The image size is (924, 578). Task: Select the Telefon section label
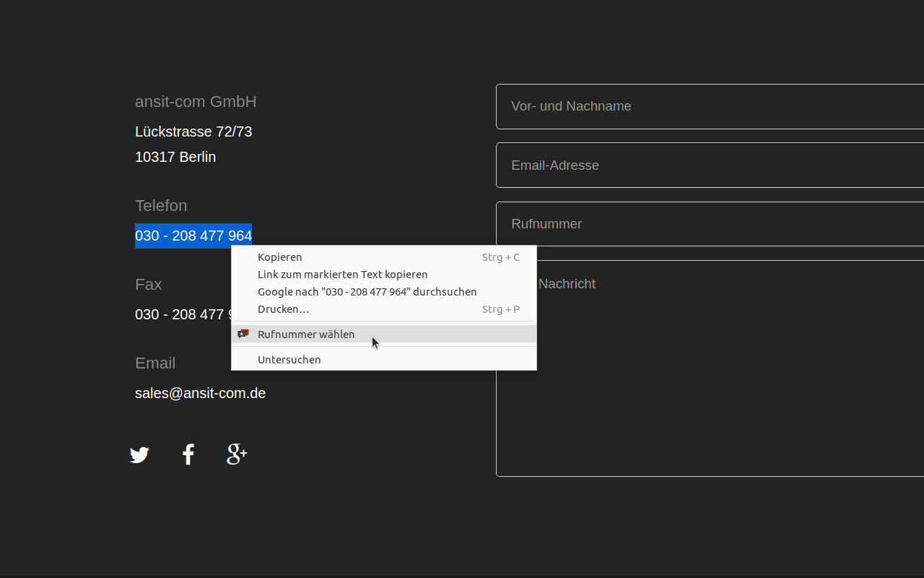[x=161, y=205]
